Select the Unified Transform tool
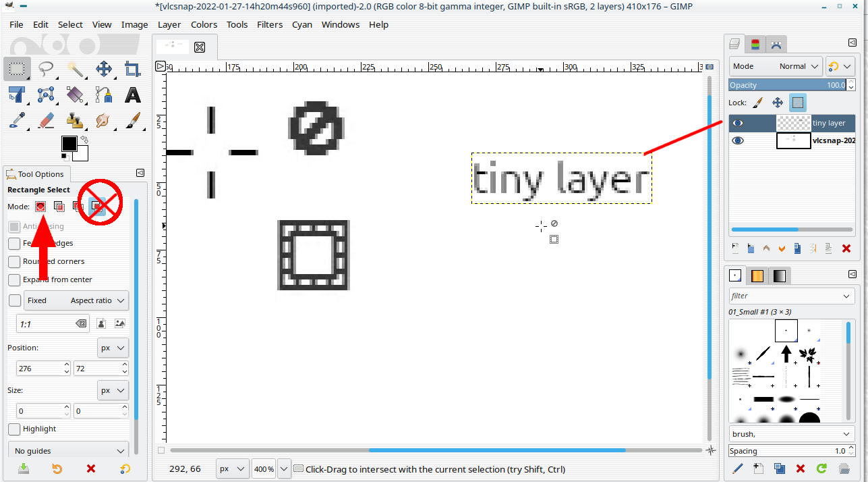Image resolution: width=868 pixels, height=482 pixels. point(17,95)
